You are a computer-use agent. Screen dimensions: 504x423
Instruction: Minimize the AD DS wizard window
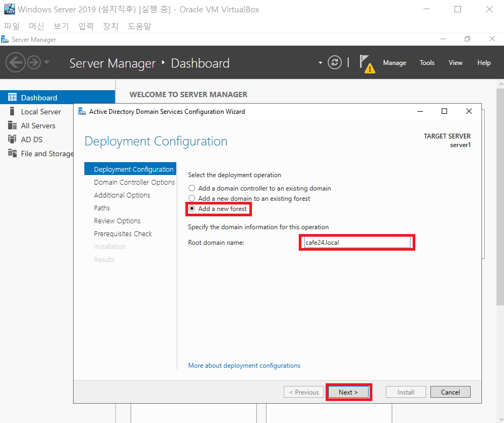coord(420,111)
